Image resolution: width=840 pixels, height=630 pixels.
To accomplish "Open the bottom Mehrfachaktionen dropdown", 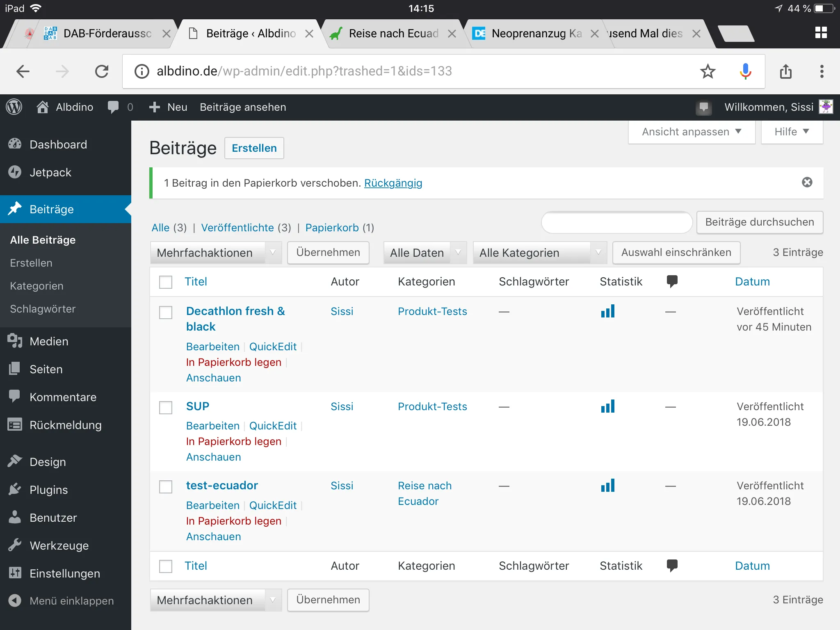I will pos(216,600).
